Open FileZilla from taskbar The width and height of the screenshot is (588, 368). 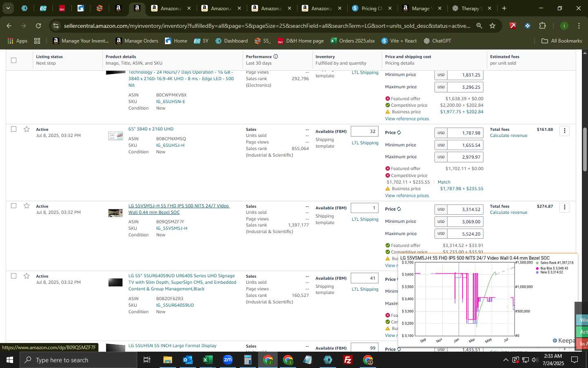[348, 360]
